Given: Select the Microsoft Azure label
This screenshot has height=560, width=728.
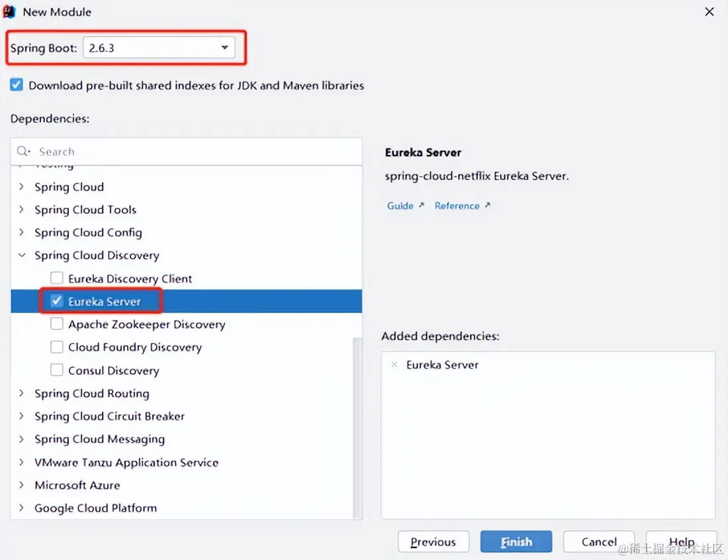Looking at the screenshot, I should (77, 485).
